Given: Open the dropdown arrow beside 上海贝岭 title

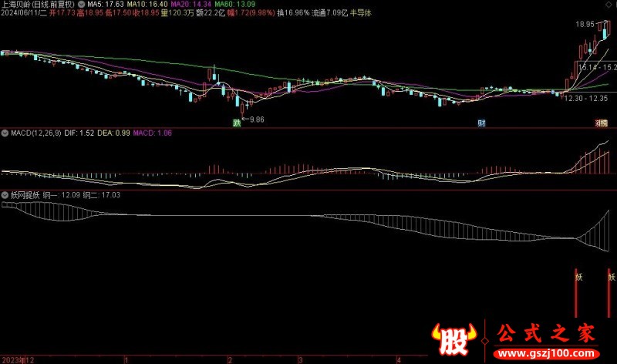Looking at the screenshot, I should point(82,5).
